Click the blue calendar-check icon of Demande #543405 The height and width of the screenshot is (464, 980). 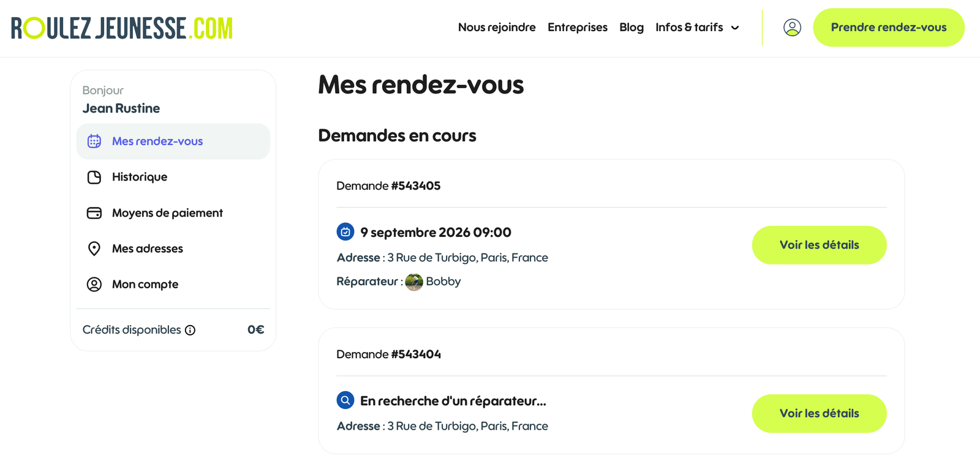tap(345, 232)
